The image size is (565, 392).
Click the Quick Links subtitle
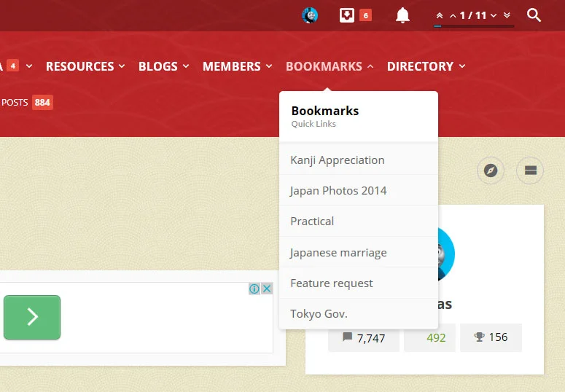tap(313, 124)
